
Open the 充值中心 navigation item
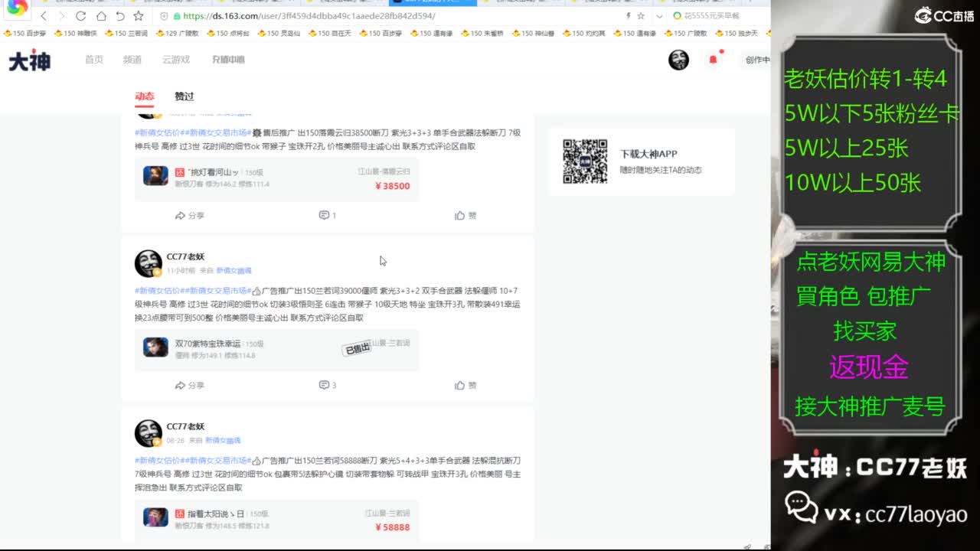click(228, 59)
